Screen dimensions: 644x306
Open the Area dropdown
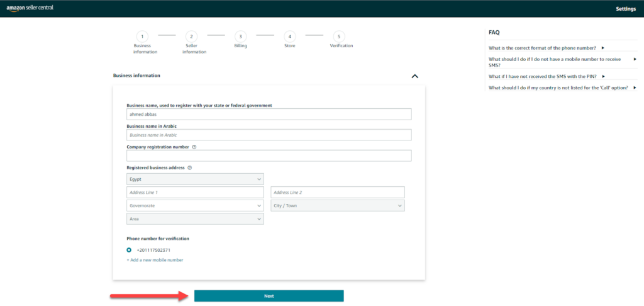click(195, 219)
